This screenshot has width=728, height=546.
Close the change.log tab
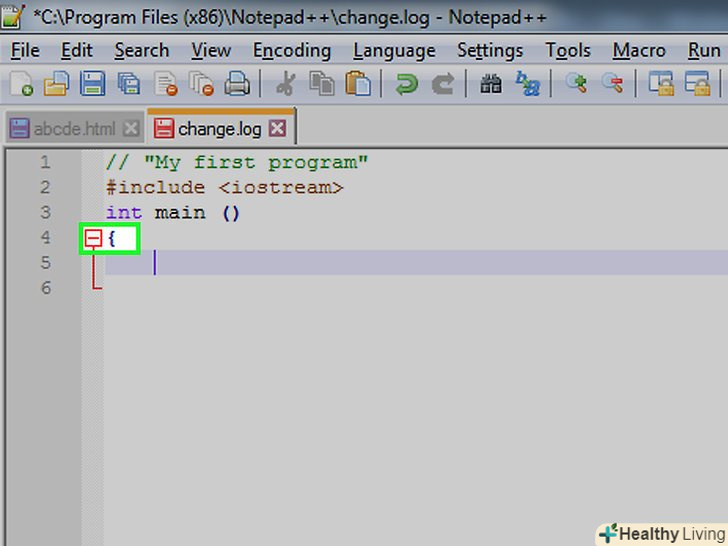pyautogui.click(x=278, y=128)
